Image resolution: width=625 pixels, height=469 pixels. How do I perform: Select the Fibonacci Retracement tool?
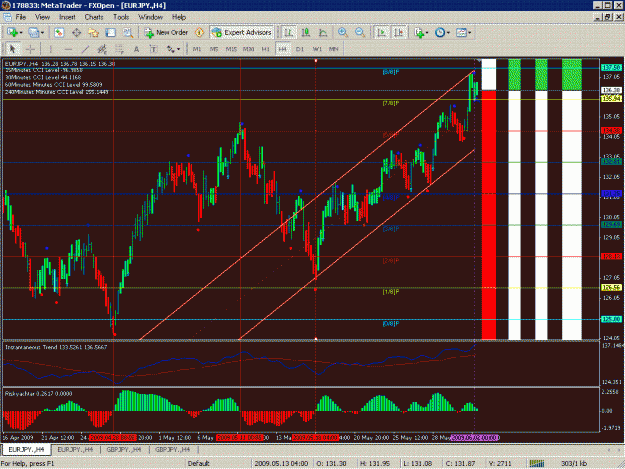119,49
